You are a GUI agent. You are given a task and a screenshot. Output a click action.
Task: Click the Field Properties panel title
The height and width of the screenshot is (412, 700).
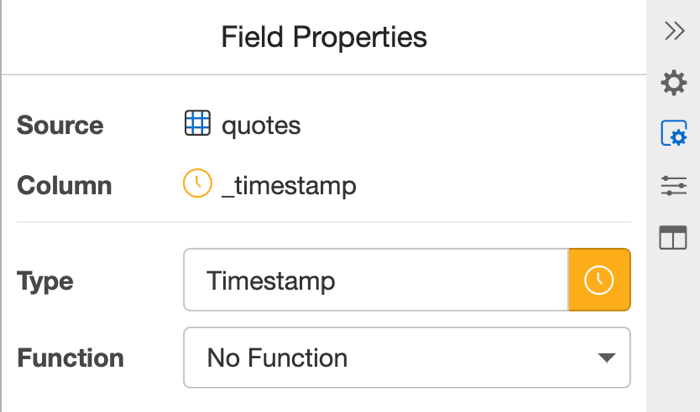pos(324,37)
